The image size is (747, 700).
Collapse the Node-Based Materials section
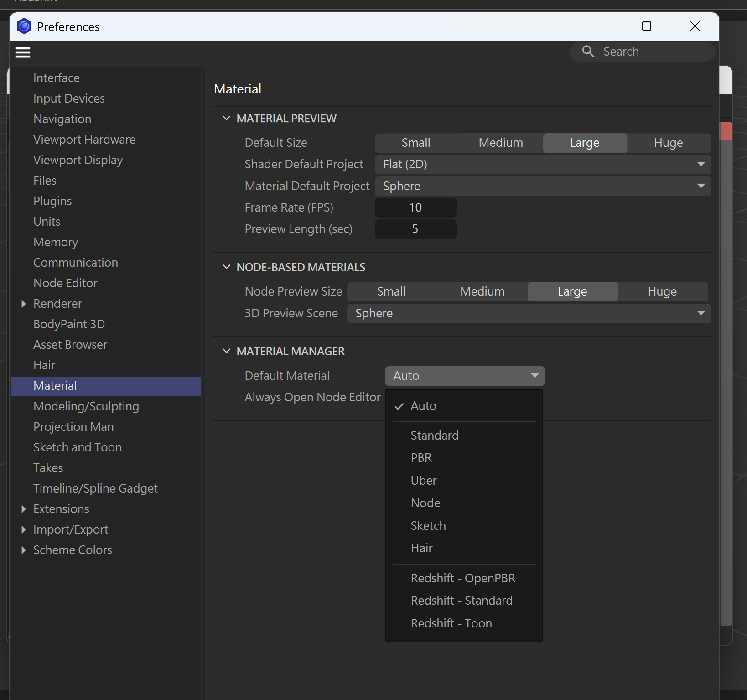coord(226,267)
